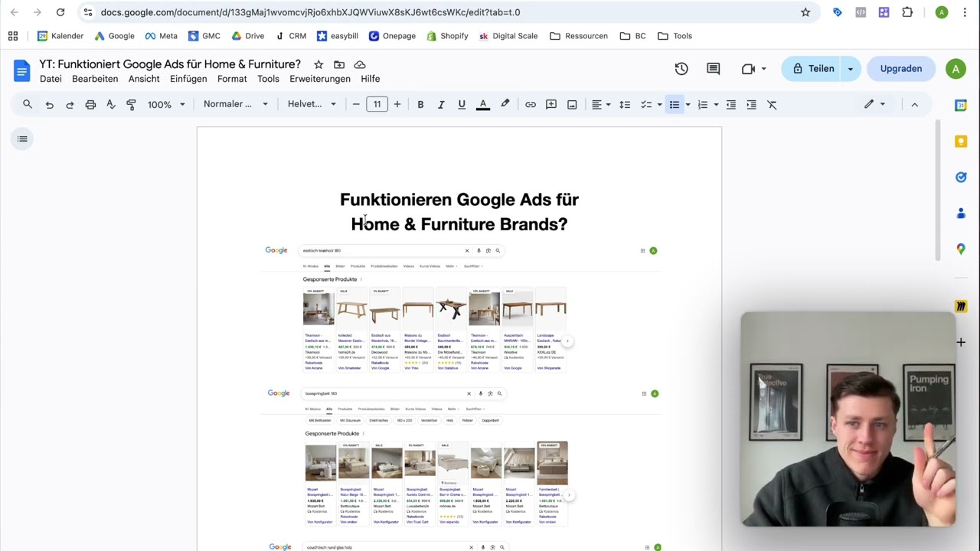
Task: Move document to a folder
Action: [339, 64]
